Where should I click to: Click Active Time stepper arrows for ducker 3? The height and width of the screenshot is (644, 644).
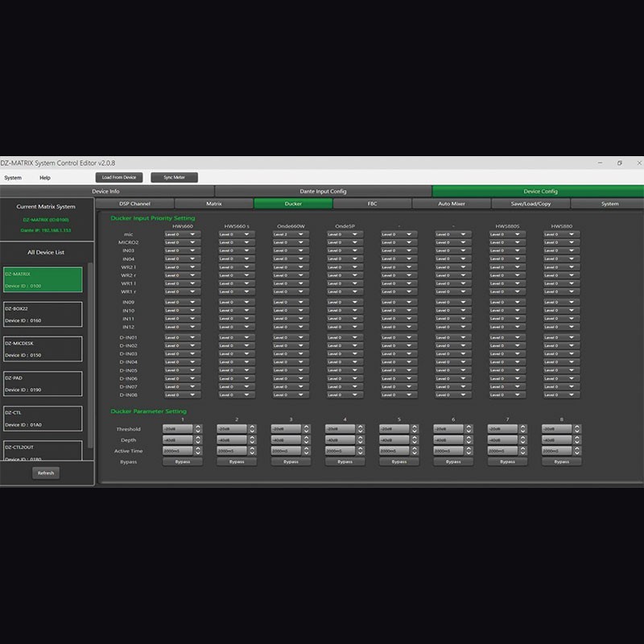(x=307, y=451)
